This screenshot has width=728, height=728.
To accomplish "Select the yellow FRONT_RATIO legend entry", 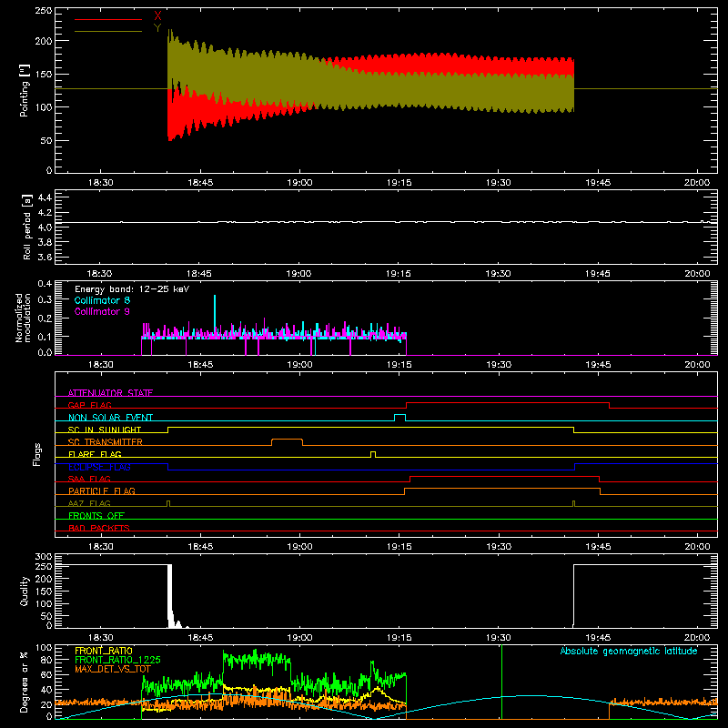I will [x=104, y=651].
